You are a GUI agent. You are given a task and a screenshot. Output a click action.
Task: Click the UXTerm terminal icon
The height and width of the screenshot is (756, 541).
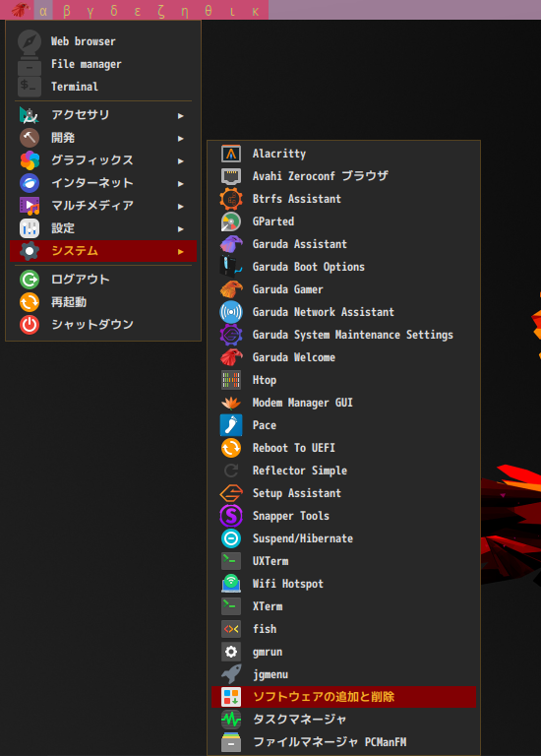[231, 562]
